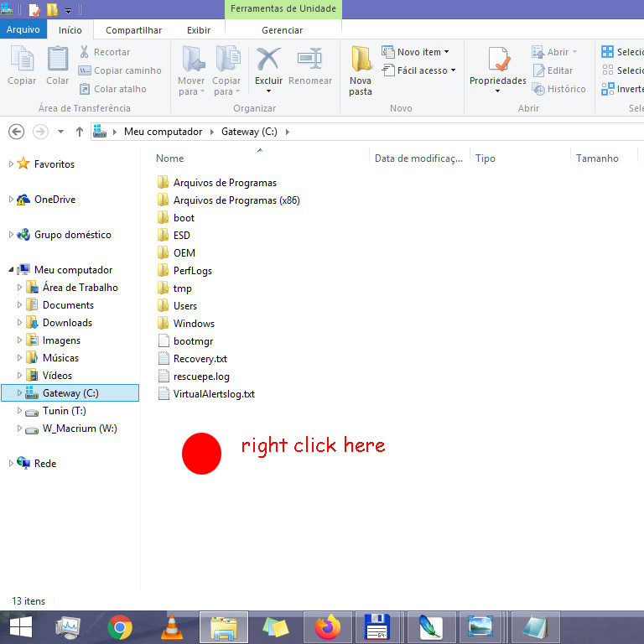Create a folder with Nova pasta
The image size is (644, 644).
361,69
